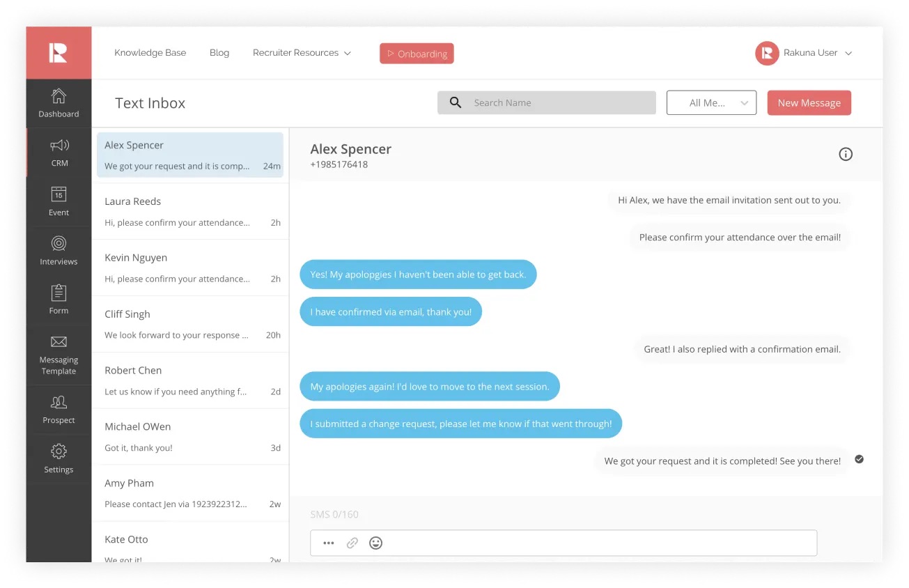Open the Prospect sidebar icon
Viewport: 909px width, 588px height.
59,410
